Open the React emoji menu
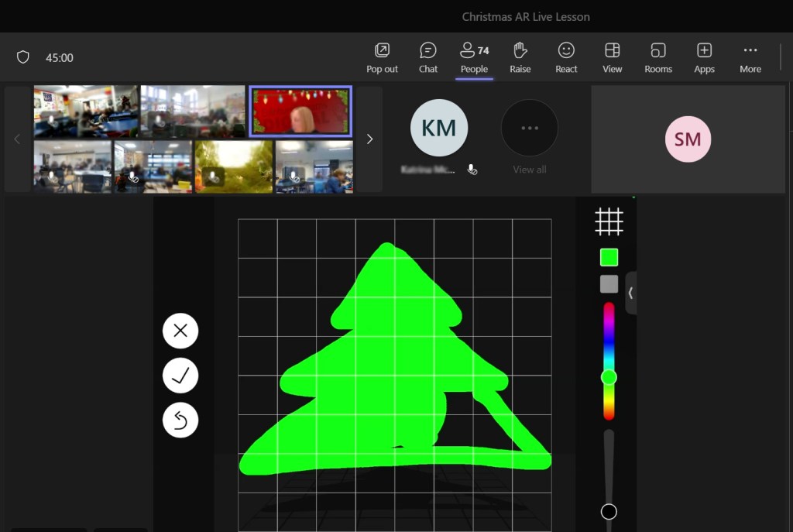The width and height of the screenshot is (793, 532). point(566,51)
